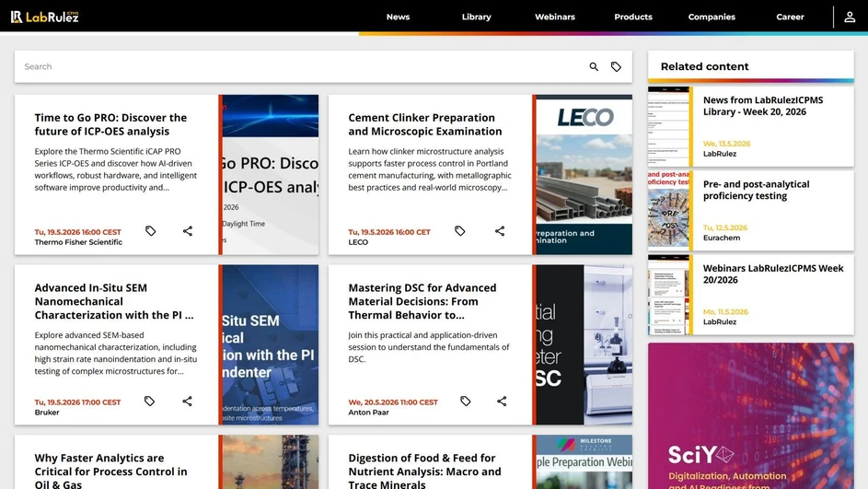This screenshot has height=489, width=868.
Task: Click Eurachem label in related content
Action: coord(722,238)
